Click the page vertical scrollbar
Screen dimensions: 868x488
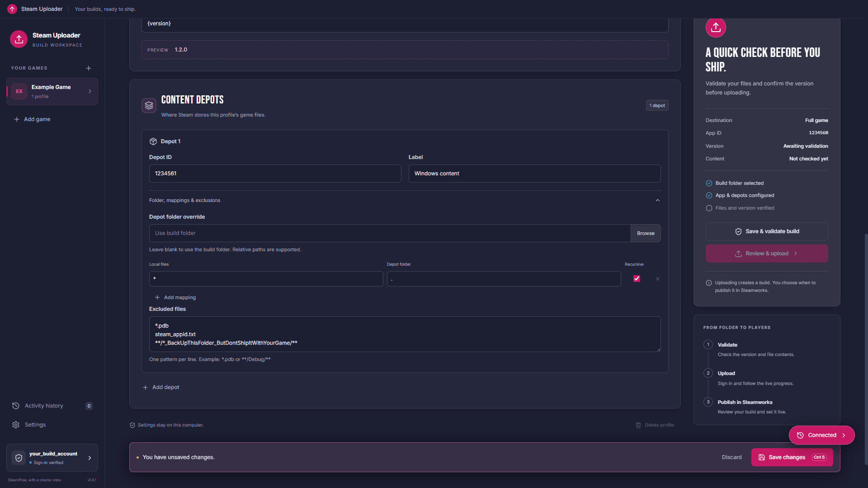[866, 349]
